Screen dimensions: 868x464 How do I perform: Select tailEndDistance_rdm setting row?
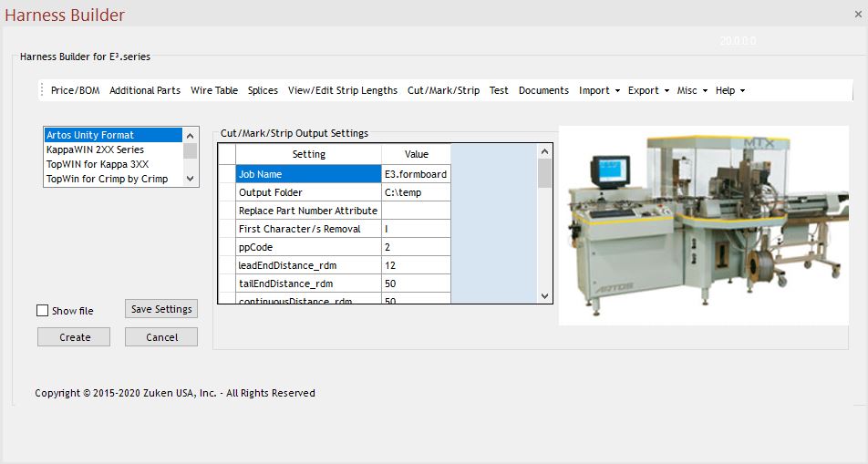[308, 284]
